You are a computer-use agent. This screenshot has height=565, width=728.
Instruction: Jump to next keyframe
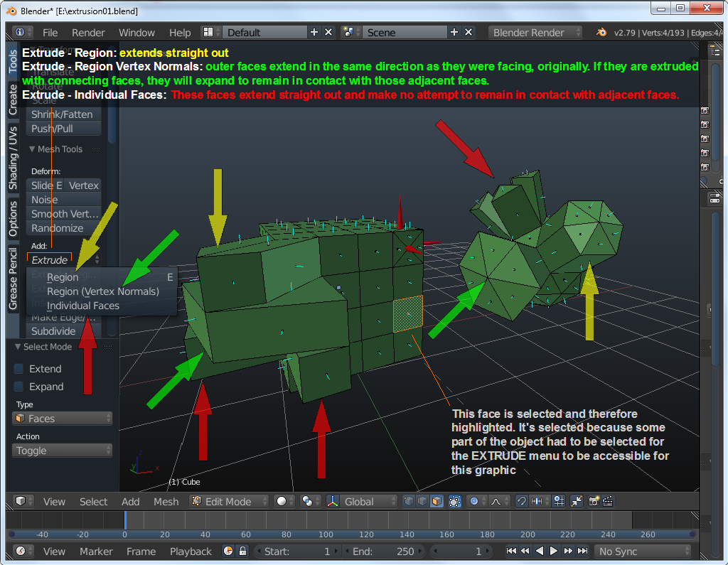point(568,551)
